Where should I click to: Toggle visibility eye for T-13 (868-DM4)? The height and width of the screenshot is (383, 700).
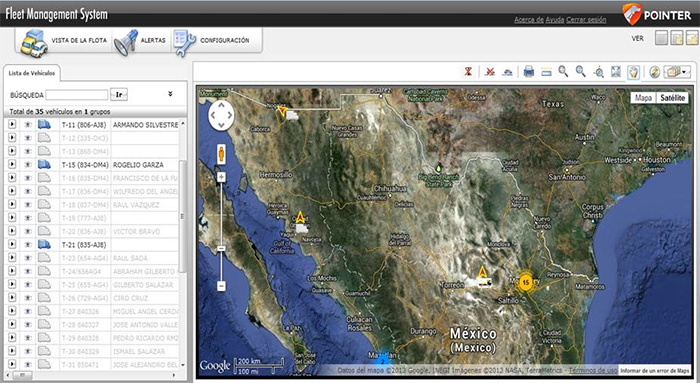click(28, 151)
